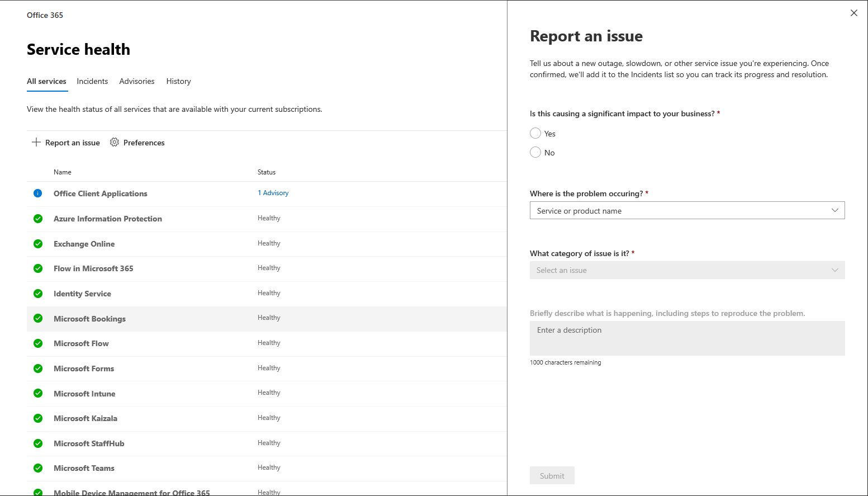Click the healthy status icon for Microsoft Forms

(x=38, y=369)
